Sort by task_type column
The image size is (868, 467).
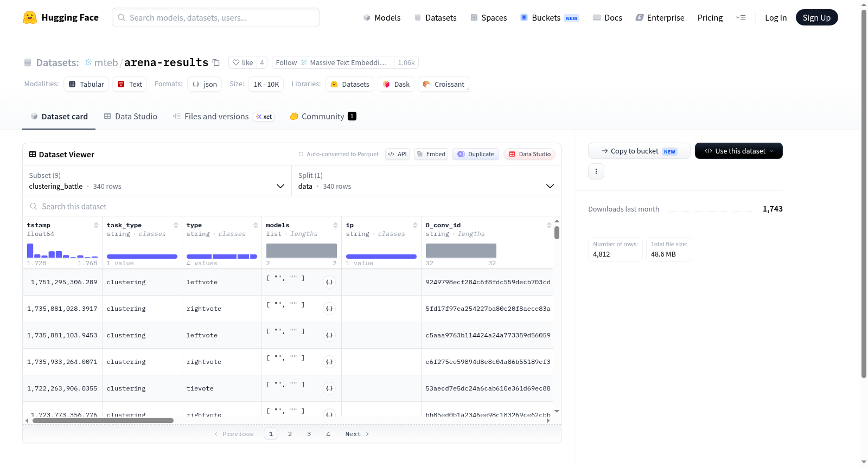[x=176, y=225]
